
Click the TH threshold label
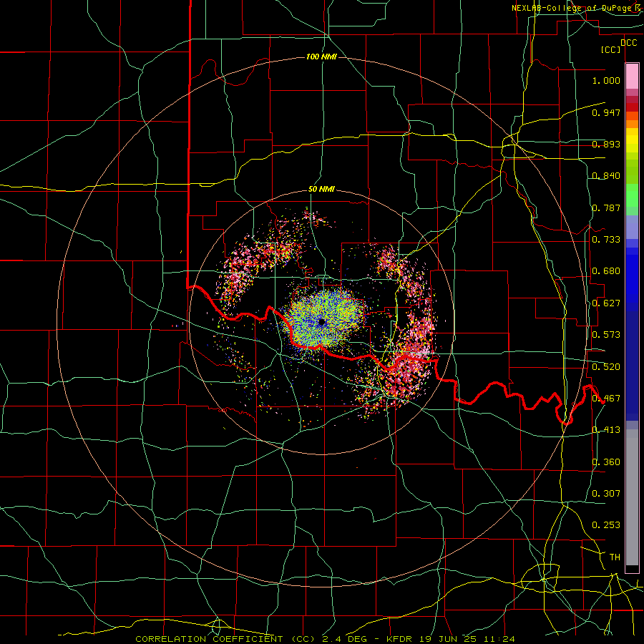coord(615,557)
